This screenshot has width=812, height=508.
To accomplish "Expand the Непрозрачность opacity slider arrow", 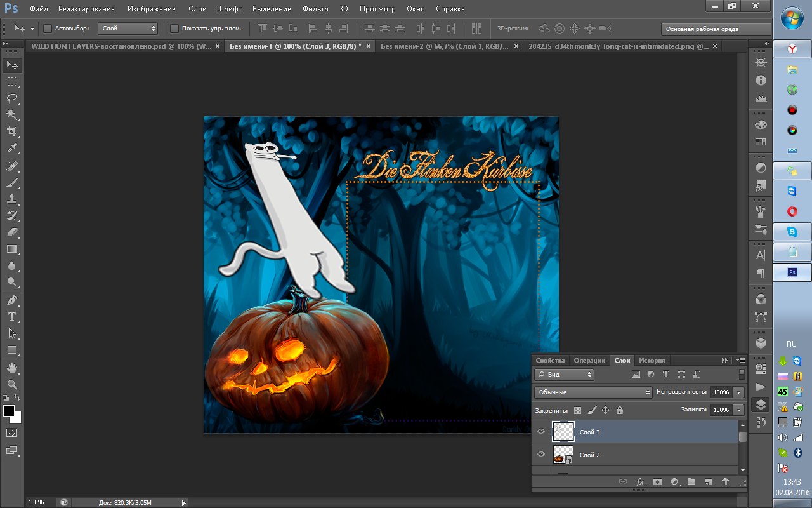I will coord(738,392).
